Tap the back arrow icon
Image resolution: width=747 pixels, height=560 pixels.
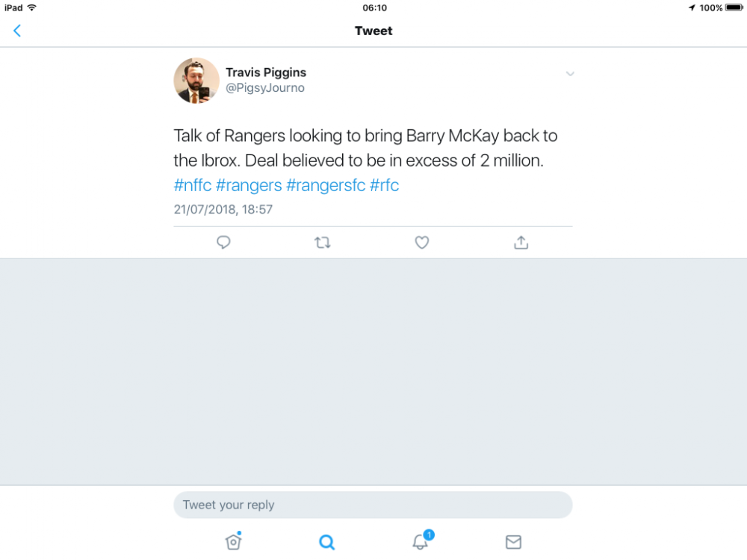point(17,31)
